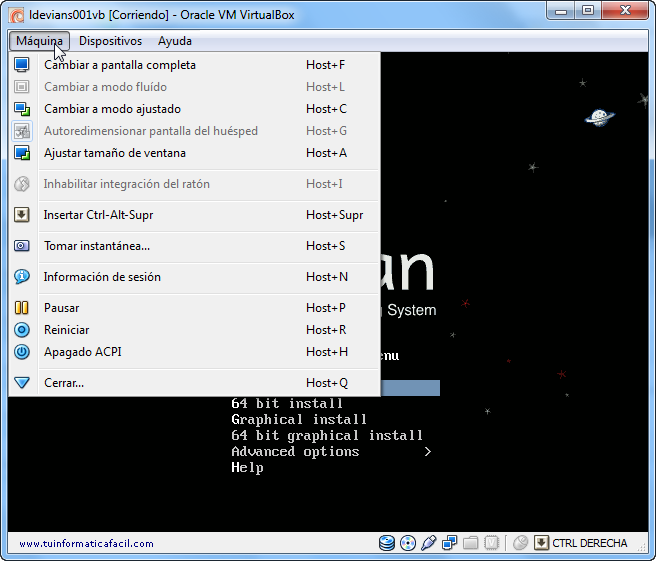Click Autoredimensionar pantalla del huésped
Viewport: 656px width, 561px height.
pyautogui.click(x=195, y=131)
